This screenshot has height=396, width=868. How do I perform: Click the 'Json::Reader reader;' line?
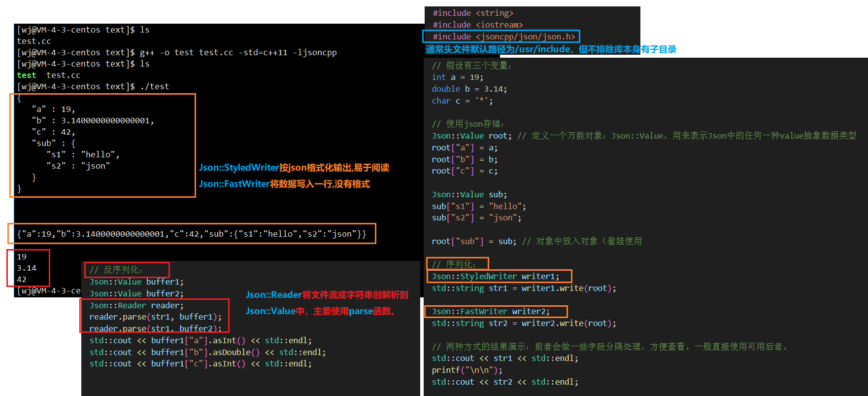click(x=136, y=305)
